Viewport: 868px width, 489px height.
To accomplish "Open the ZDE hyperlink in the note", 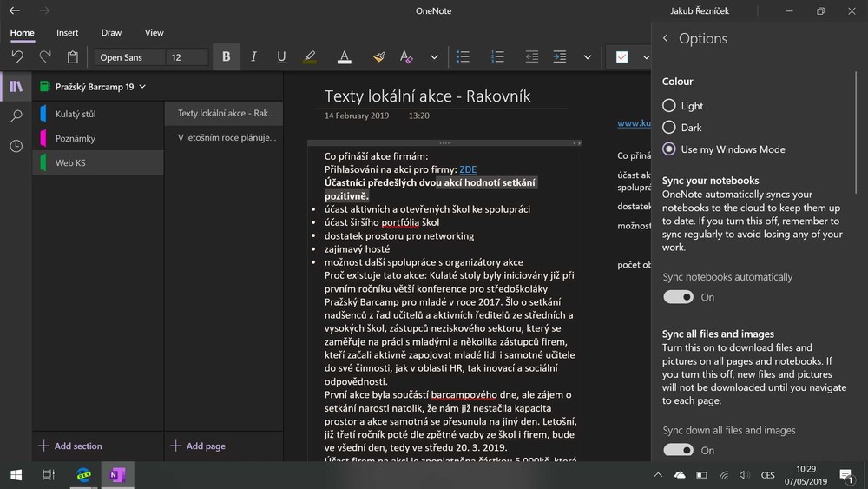I will click(x=468, y=169).
